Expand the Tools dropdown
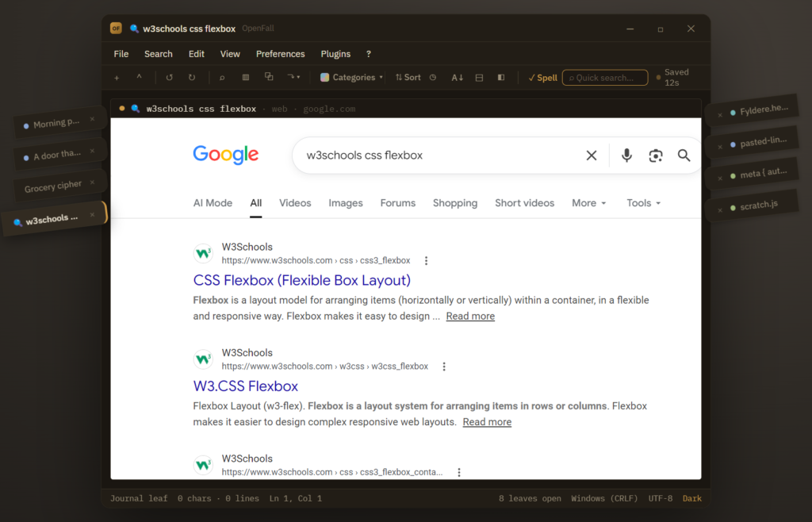The width and height of the screenshot is (812, 522). pyautogui.click(x=644, y=203)
